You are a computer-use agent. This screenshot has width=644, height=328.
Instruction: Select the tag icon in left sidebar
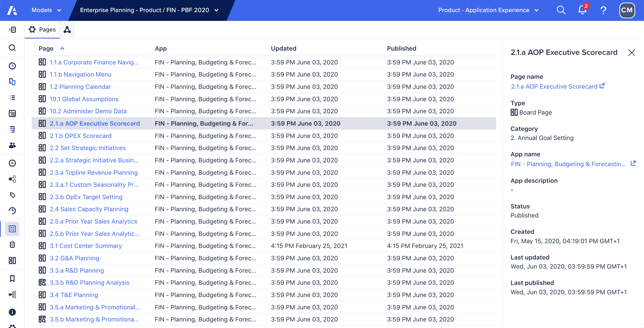pyautogui.click(x=12, y=195)
